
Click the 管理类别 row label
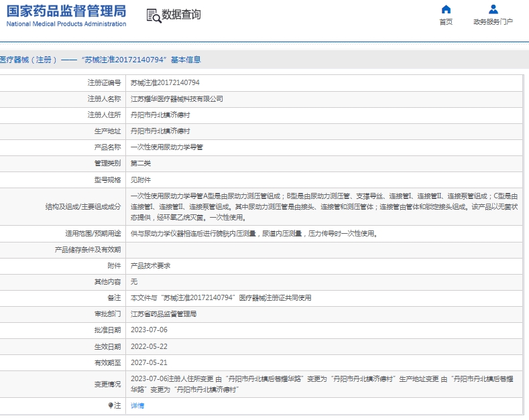[x=108, y=163]
